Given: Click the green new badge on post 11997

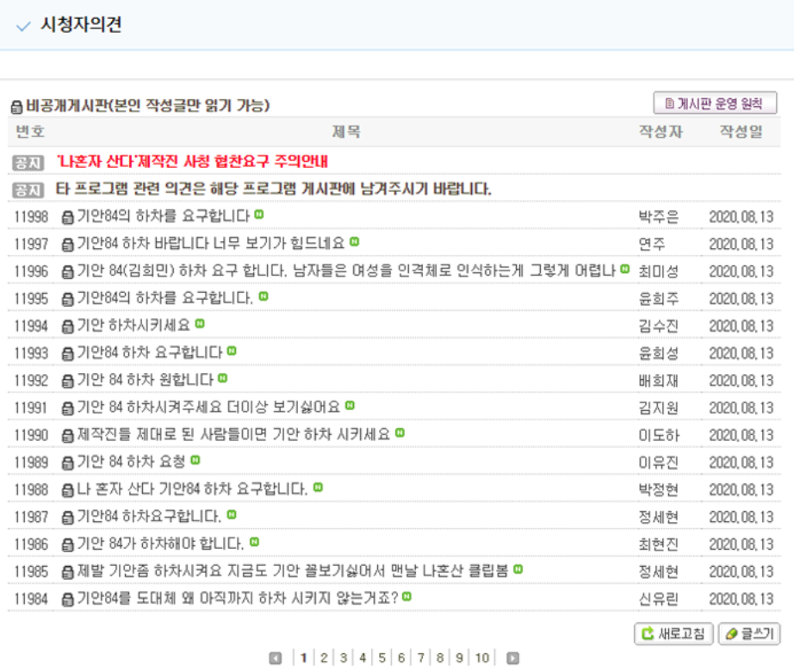Looking at the screenshot, I should [354, 242].
